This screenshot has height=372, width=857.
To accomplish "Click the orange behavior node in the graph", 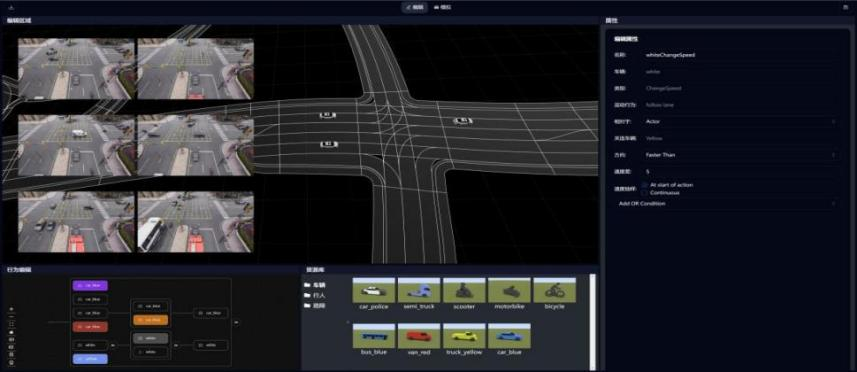I will pyautogui.click(x=150, y=320).
